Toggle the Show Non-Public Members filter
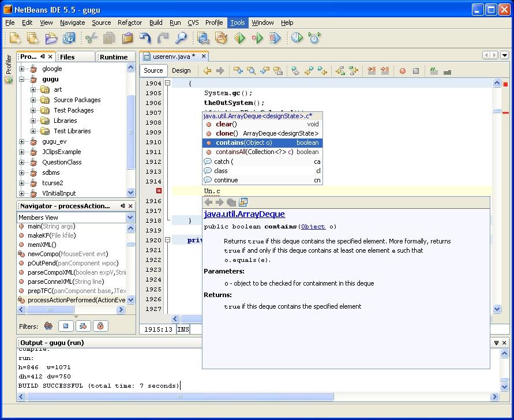This screenshot has height=420, width=514. click(x=100, y=326)
